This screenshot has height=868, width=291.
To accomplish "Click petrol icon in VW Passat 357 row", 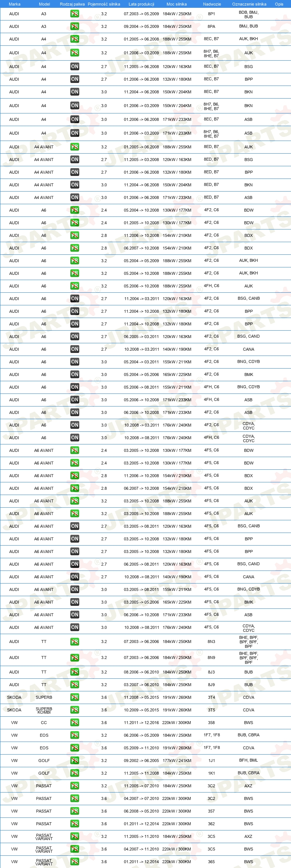I will point(74,811).
